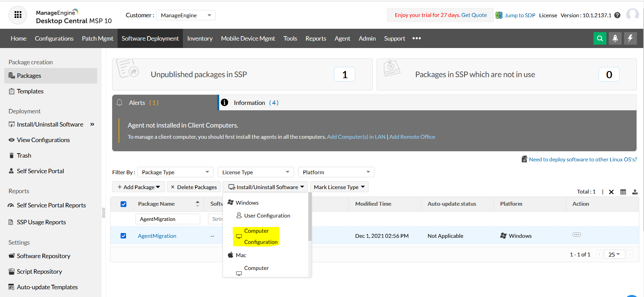The width and height of the screenshot is (644, 297).
Task: Open Trash in the sidebar
Action: [x=24, y=156]
